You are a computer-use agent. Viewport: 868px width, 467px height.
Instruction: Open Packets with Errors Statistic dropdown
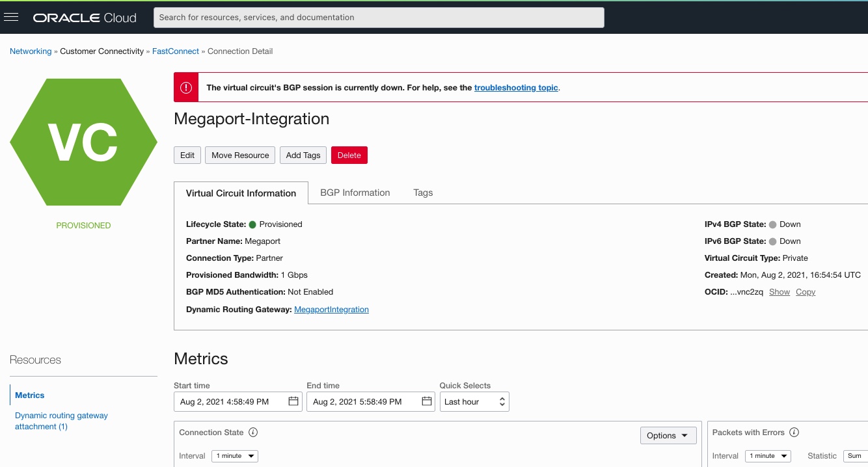coord(855,456)
